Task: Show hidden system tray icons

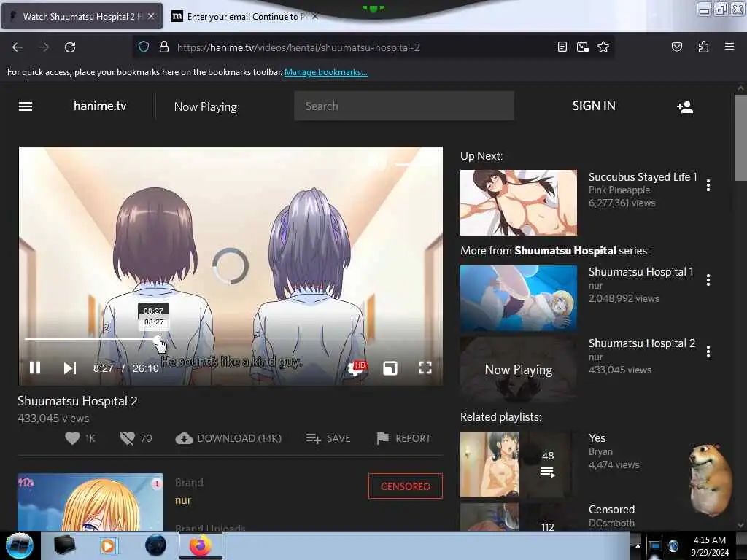Action: tap(638, 545)
